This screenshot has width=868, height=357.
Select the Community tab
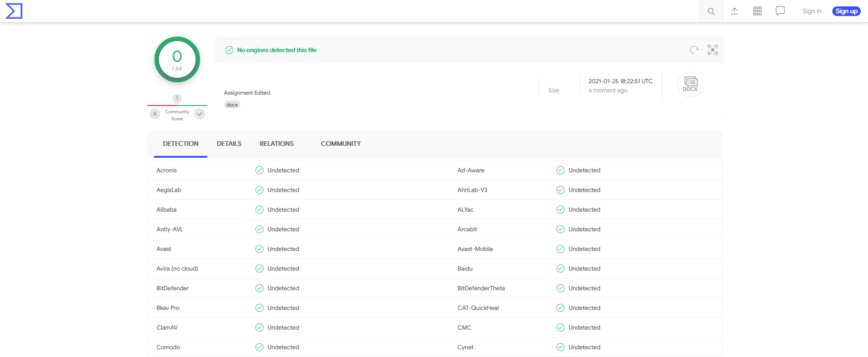pos(340,144)
